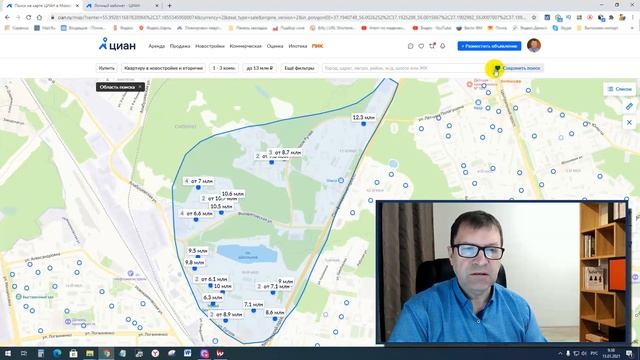Viewport: 640px width, 360px height.
Task: Close the first ЦИАН map tab
Action: [x=77, y=6]
